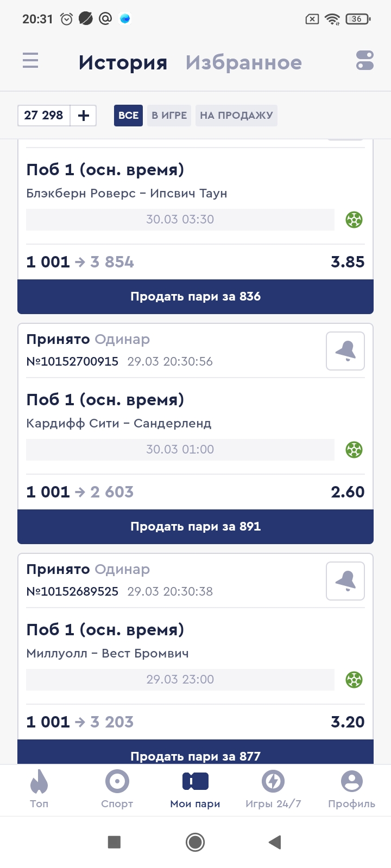Sell the Миллуолл bet for 877
Viewport: 391px width, 868px height.
coord(195,754)
